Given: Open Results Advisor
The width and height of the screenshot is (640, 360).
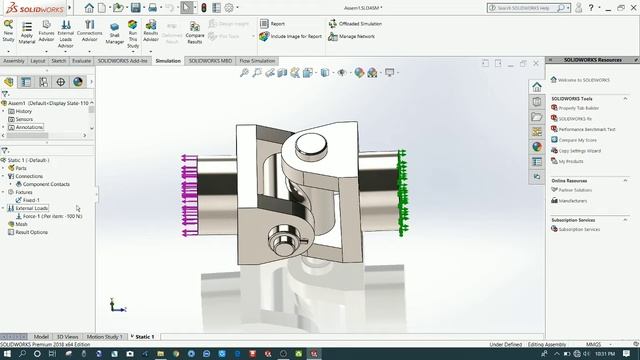Looking at the screenshot, I should pos(151,31).
